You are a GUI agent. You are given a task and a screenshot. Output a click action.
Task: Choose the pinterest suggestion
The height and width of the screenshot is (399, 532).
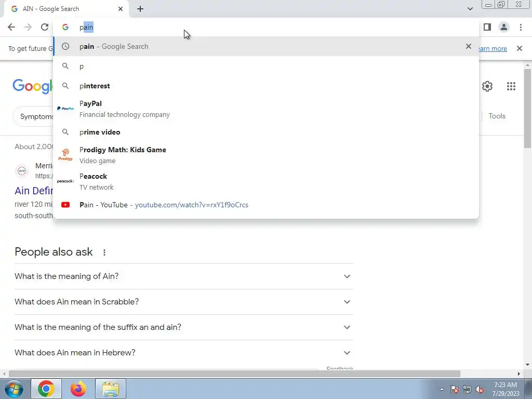[x=266, y=86]
